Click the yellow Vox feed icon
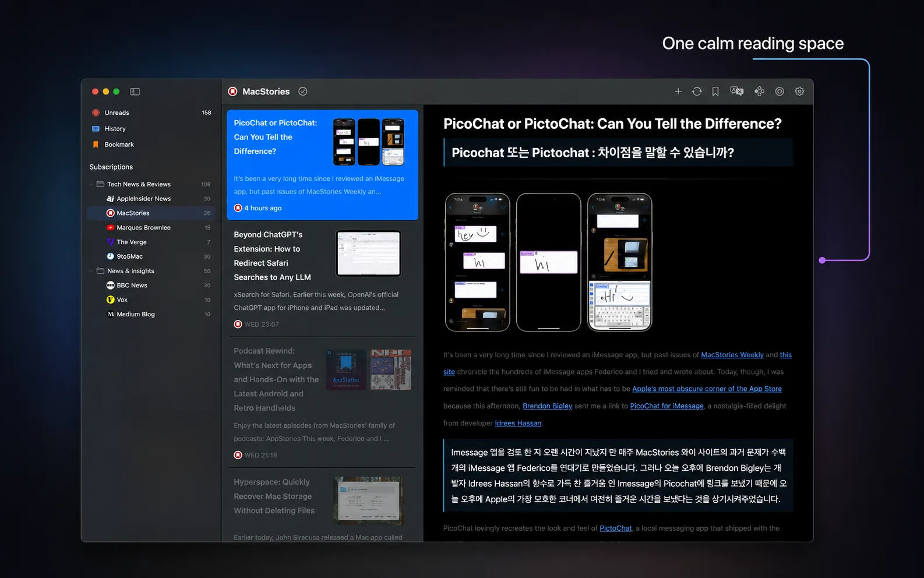Viewport: 924px width, 578px height. [110, 299]
